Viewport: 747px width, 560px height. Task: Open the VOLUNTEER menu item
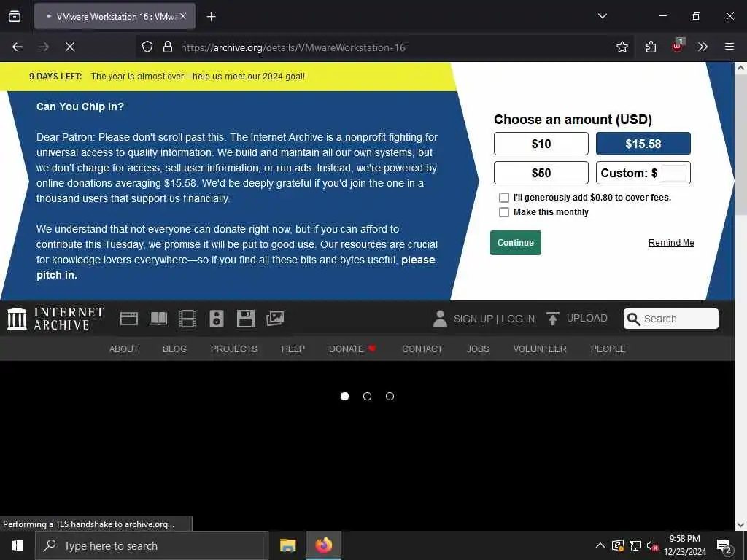[x=540, y=349]
